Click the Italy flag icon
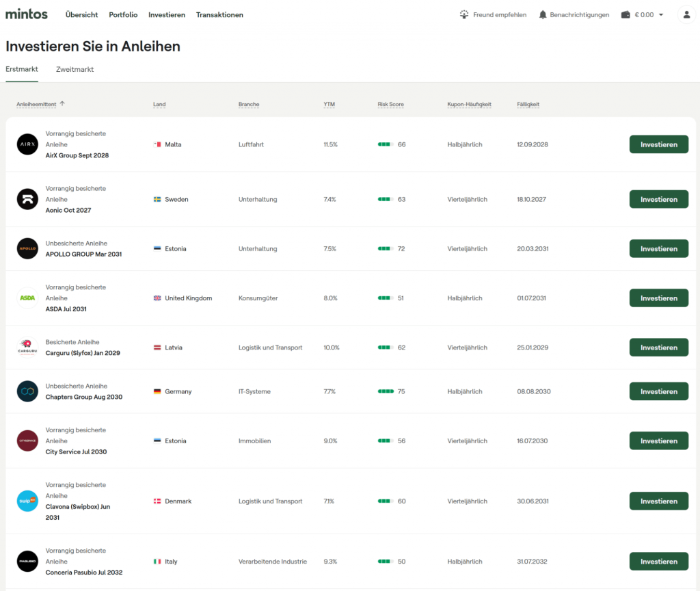 [157, 562]
